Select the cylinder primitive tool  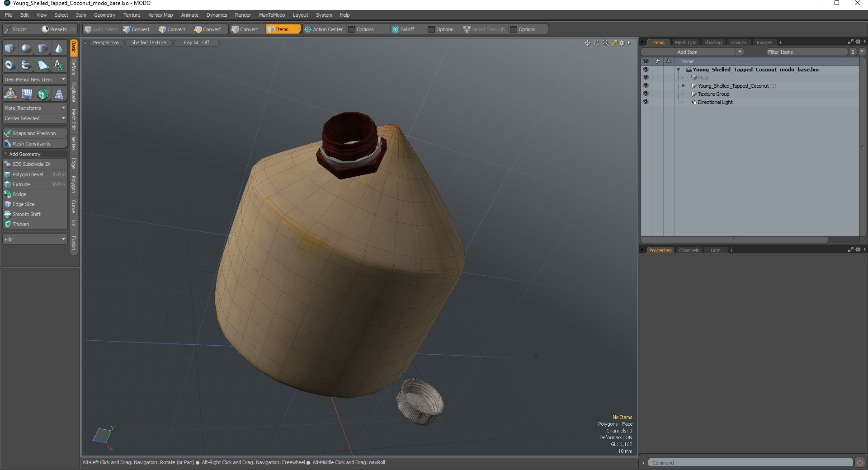click(42, 48)
